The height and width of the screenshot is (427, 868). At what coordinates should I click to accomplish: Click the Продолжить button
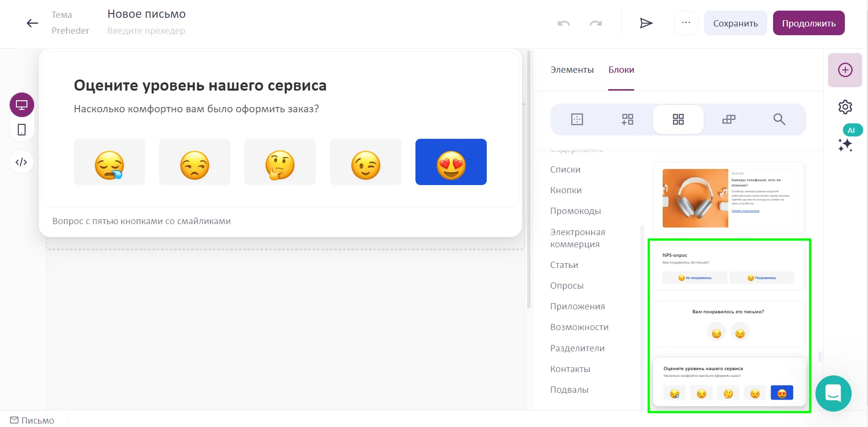point(809,23)
